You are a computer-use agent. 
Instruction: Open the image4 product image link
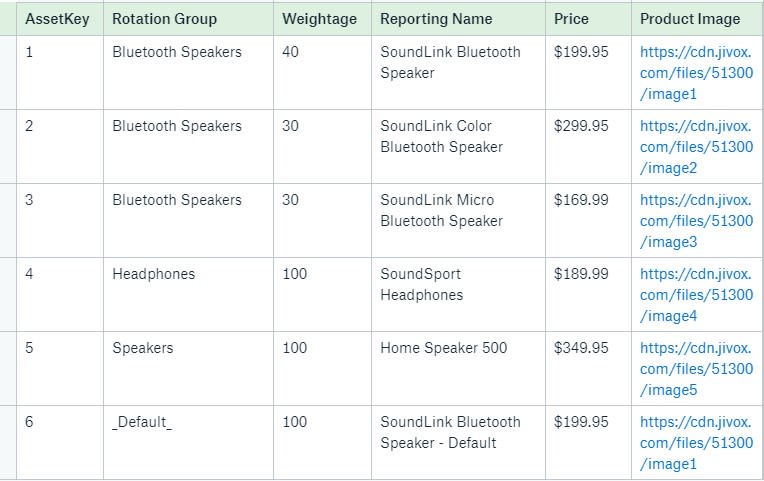click(696, 295)
